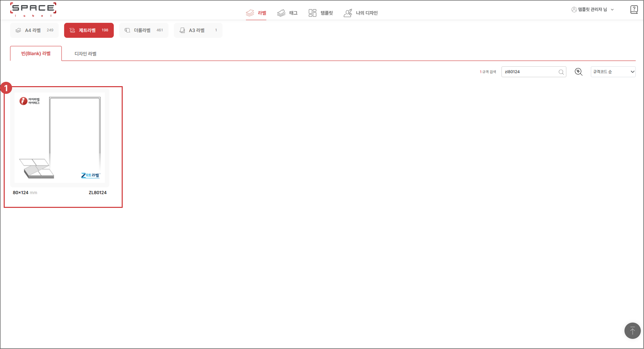Switch to the 디자인 라벨 tab

(x=85, y=54)
